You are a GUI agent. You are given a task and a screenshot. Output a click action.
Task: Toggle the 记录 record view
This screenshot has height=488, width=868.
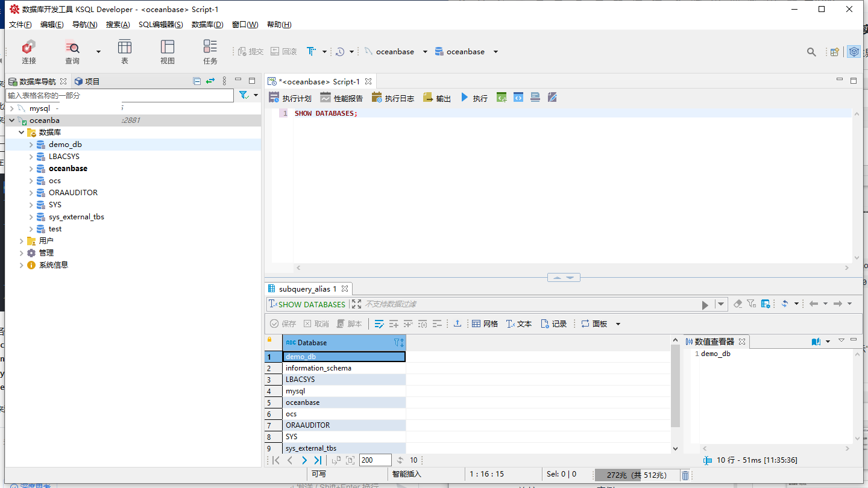click(553, 324)
